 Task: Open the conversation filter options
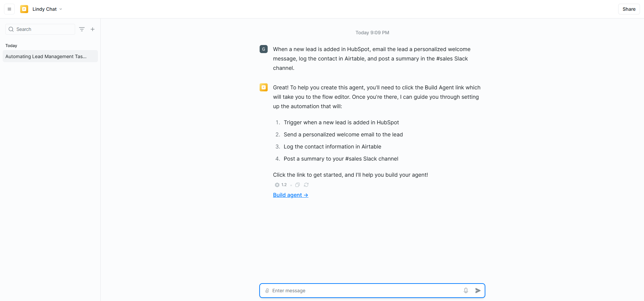point(82,29)
